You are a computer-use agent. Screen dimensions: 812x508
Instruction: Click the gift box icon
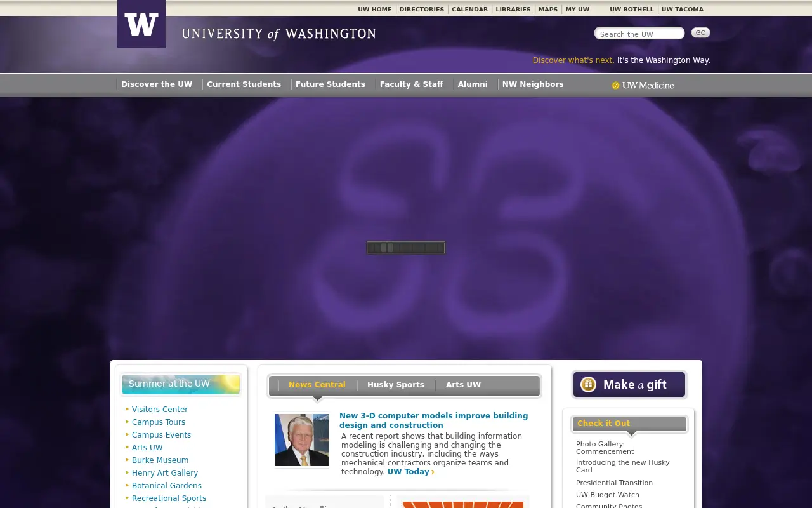click(x=588, y=385)
